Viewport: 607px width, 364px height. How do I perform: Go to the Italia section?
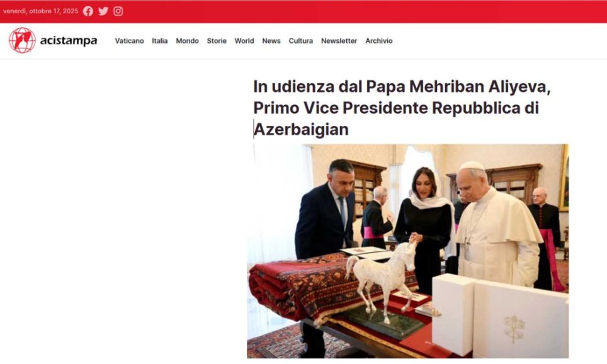coord(159,41)
